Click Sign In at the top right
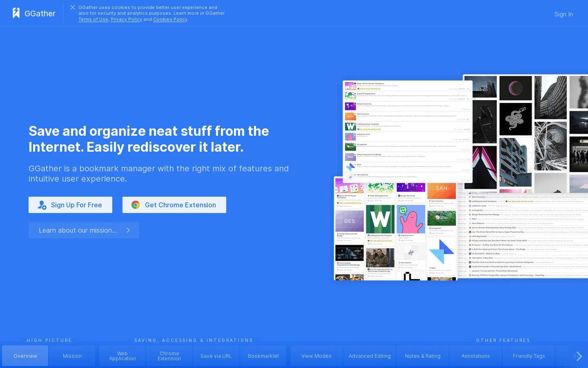The image size is (588, 368). point(563,14)
